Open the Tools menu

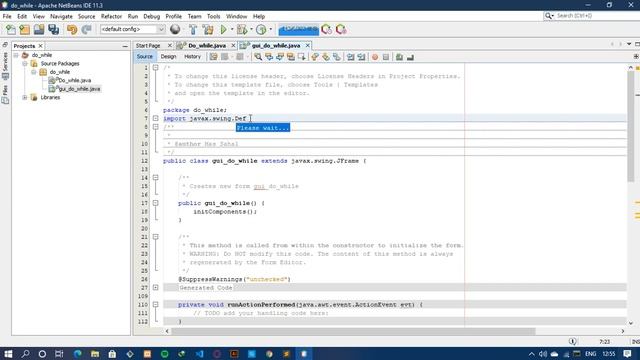213,16
